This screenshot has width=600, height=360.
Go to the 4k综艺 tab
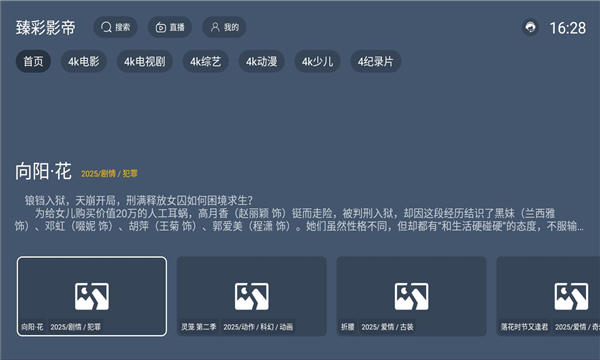205,61
